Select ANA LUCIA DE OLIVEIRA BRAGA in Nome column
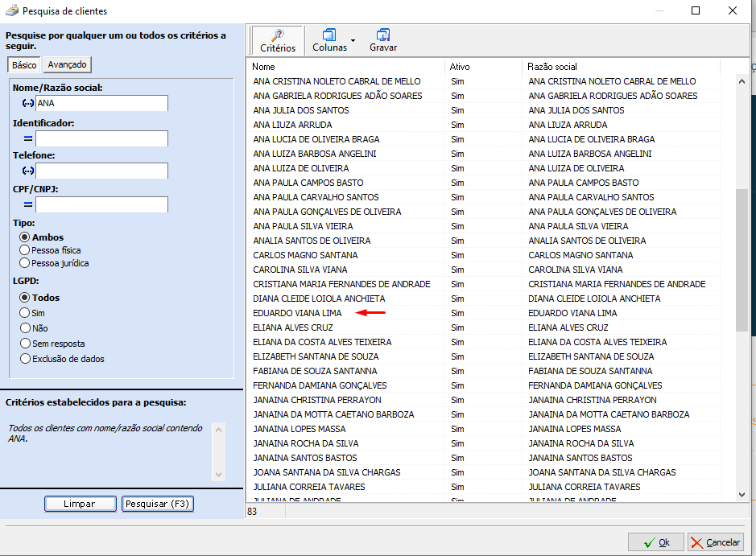 click(x=316, y=139)
